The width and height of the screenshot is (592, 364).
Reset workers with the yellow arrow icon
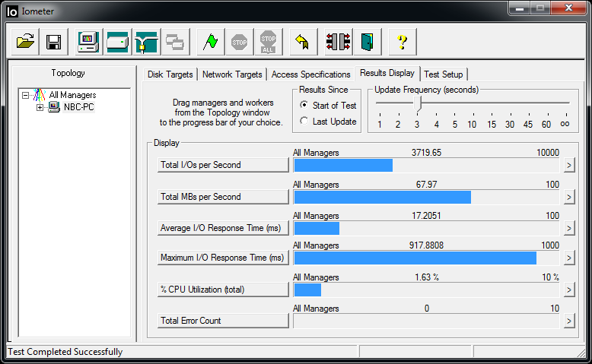click(303, 42)
